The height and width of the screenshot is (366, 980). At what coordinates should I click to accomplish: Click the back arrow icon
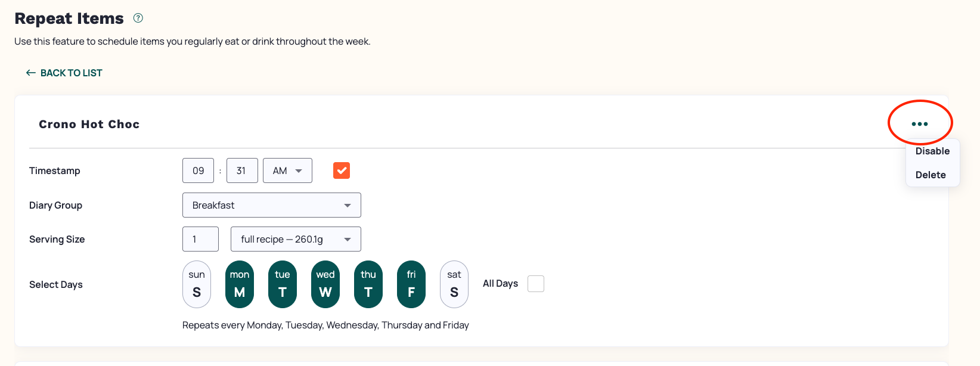[x=31, y=73]
